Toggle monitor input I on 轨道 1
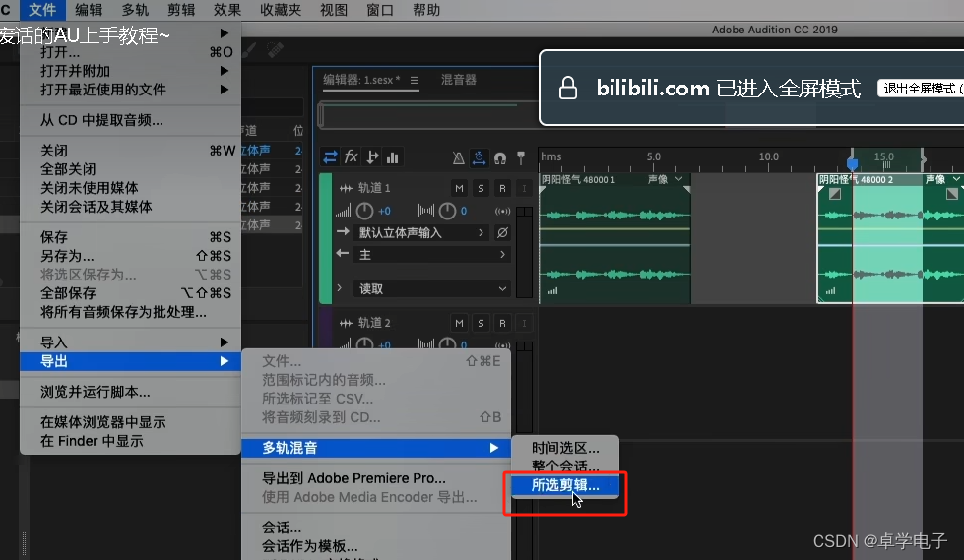The height and width of the screenshot is (560, 964). tap(524, 188)
